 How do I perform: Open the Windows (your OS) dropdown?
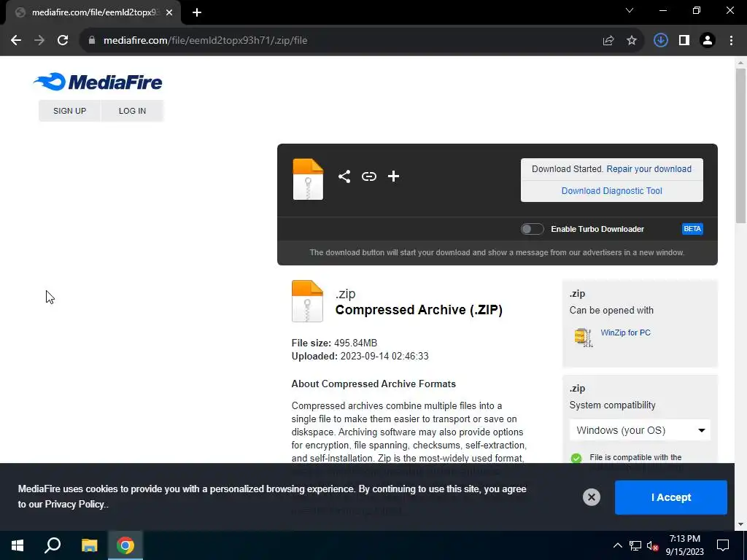pos(640,430)
